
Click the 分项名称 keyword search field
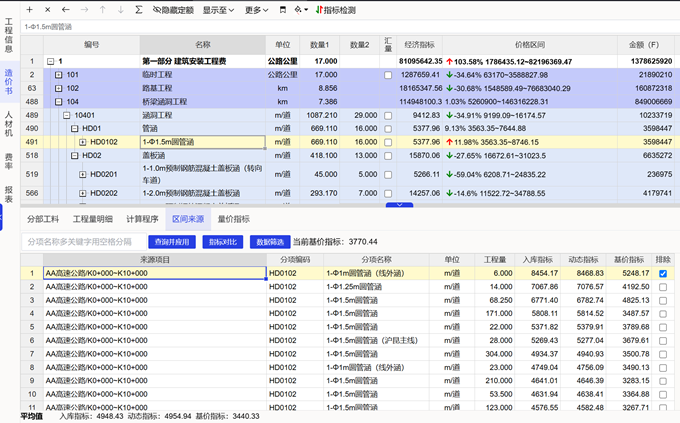83,242
